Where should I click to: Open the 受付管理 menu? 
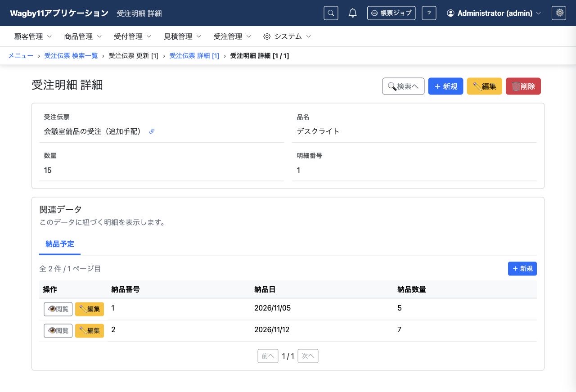point(133,36)
